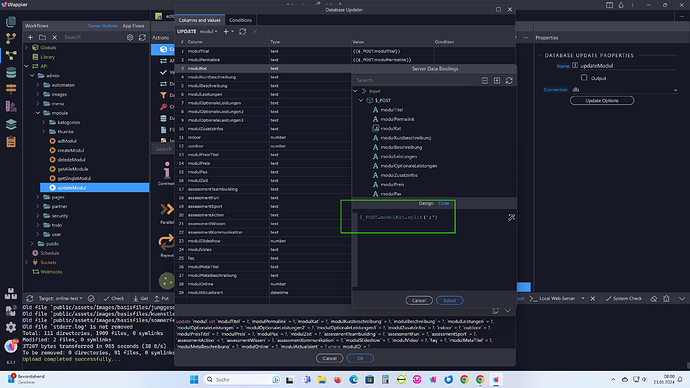Open the clipboard checklist sidebar icon
This screenshot has width=690, height=388.
11,142
